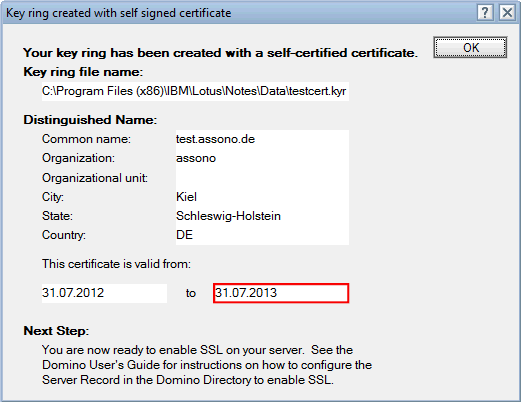The image size is (522, 402).
Task: Open the dialog help question mark
Action: coord(485,13)
